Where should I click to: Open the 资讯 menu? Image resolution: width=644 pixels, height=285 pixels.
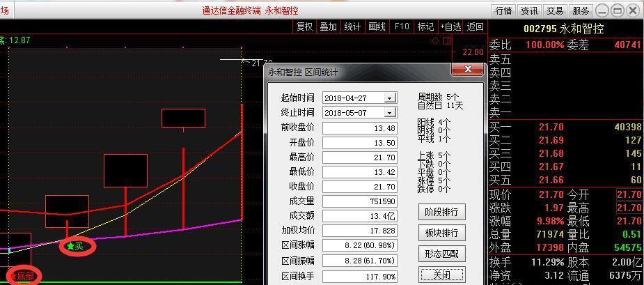pyautogui.click(x=529, y=10)
